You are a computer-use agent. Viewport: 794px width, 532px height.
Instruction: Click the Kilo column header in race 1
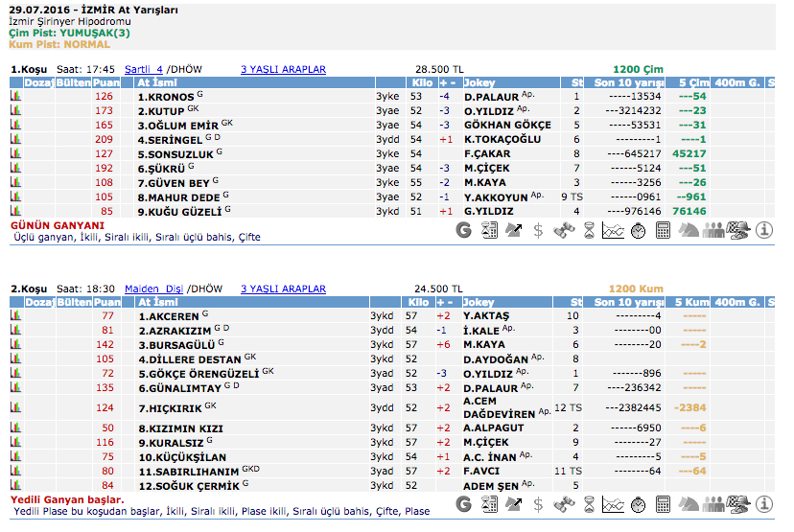coord(418,83)
